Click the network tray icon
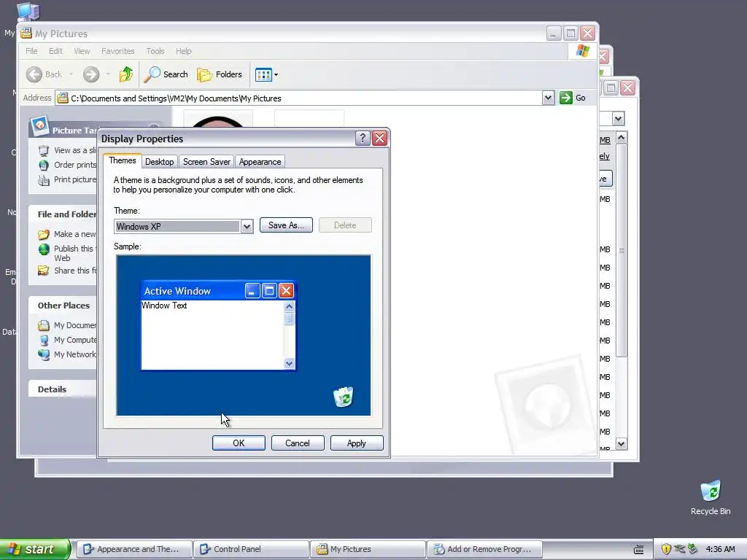747x560 pixels. 679,549
